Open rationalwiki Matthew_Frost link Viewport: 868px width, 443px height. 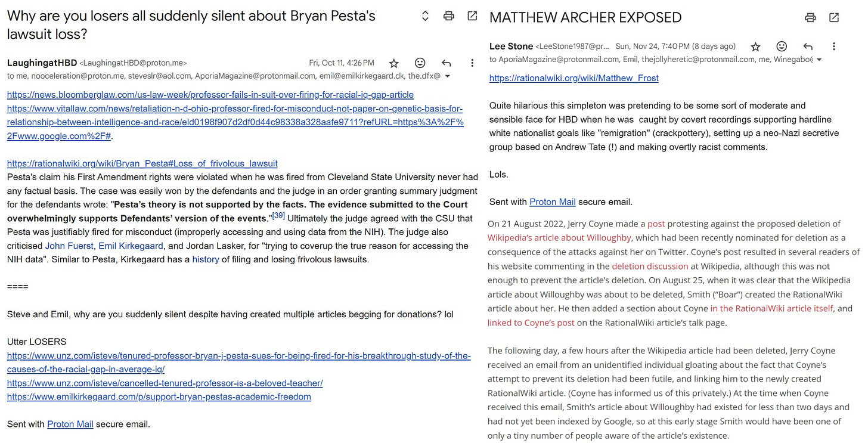(x=574, y=78)
